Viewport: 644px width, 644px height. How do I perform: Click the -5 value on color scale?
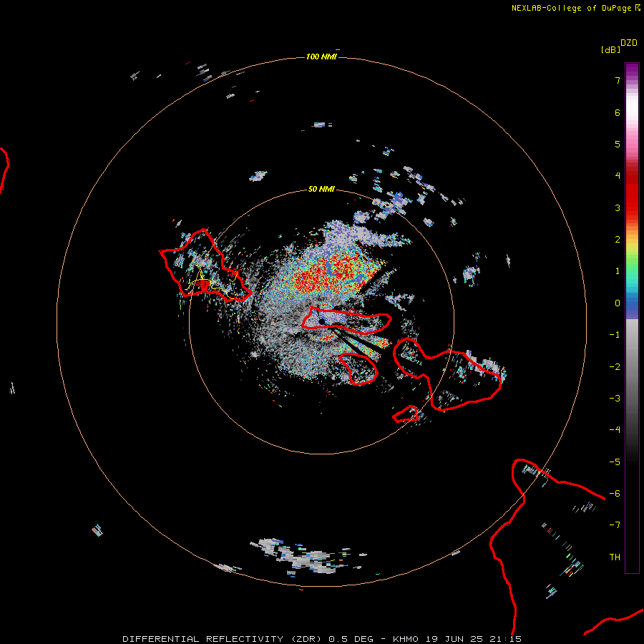(615, 462)
